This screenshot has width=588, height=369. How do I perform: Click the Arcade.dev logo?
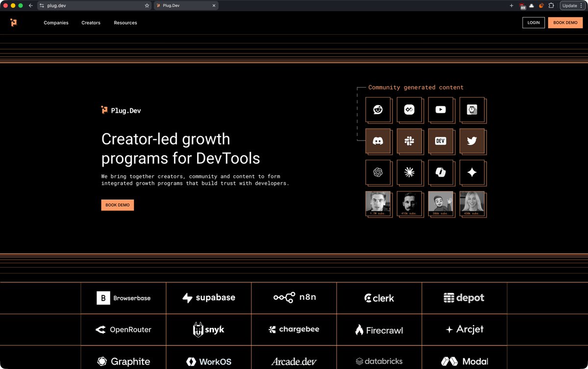point(294,362)
